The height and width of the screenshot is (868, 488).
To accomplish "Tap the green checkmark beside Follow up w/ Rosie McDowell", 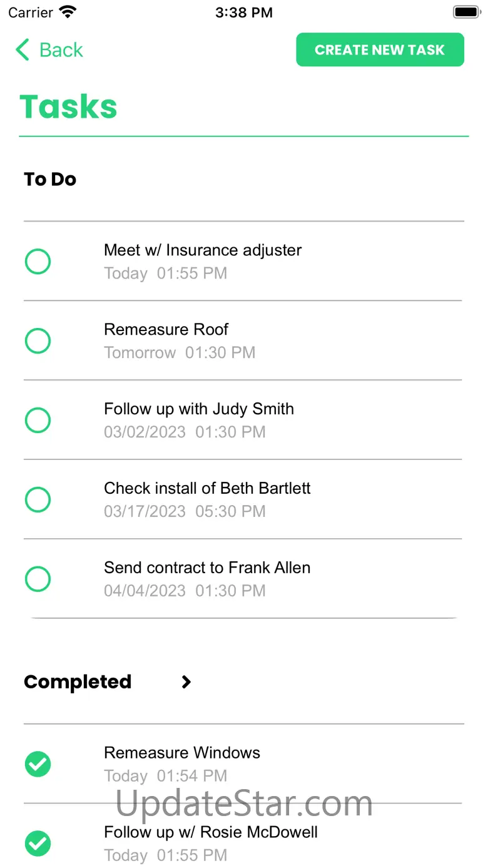I will click(x=38, y=844).
